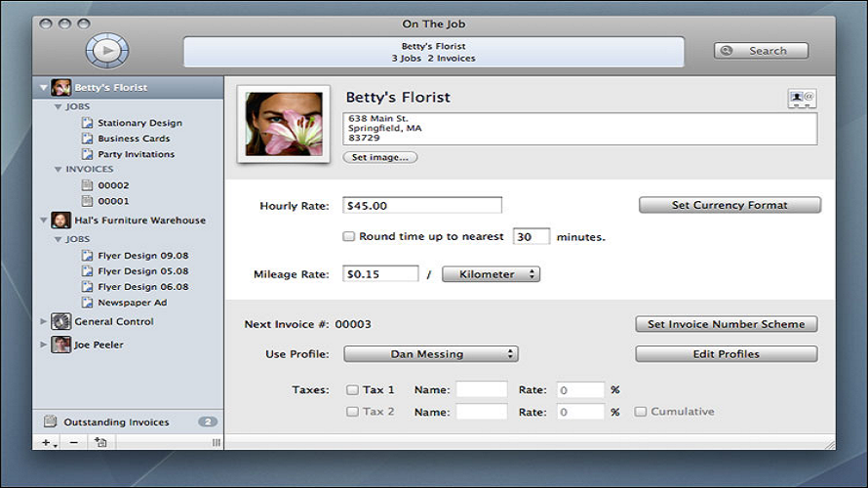This screenshot has width=868, height=488.
Task: Click the add job icon in sidebar footer
Action: 100,442
